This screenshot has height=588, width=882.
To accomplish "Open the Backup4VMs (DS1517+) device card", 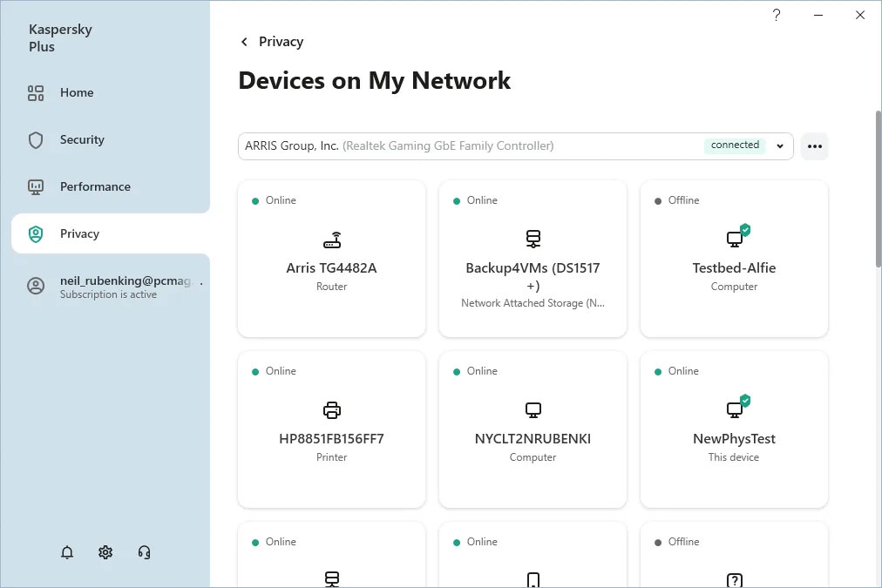I will tap(533, 259).
